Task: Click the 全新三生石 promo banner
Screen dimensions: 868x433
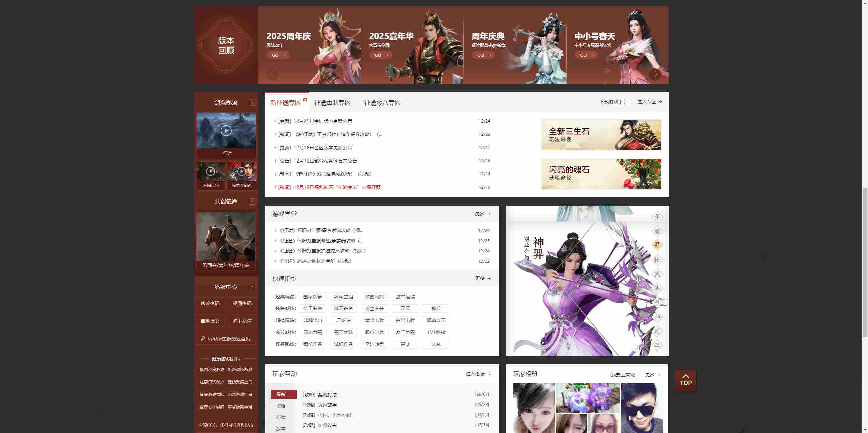Action: coord(601,135)
